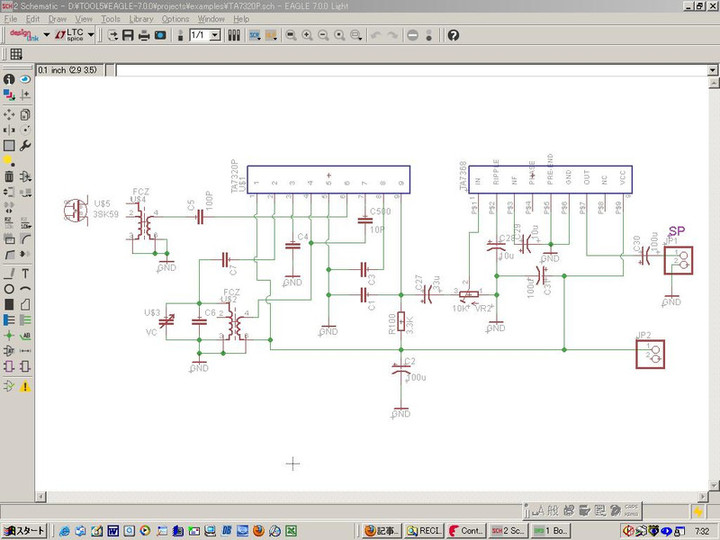Select the Show (eye) tool
This screenshot has height=540, width=720.
(25, 78)
